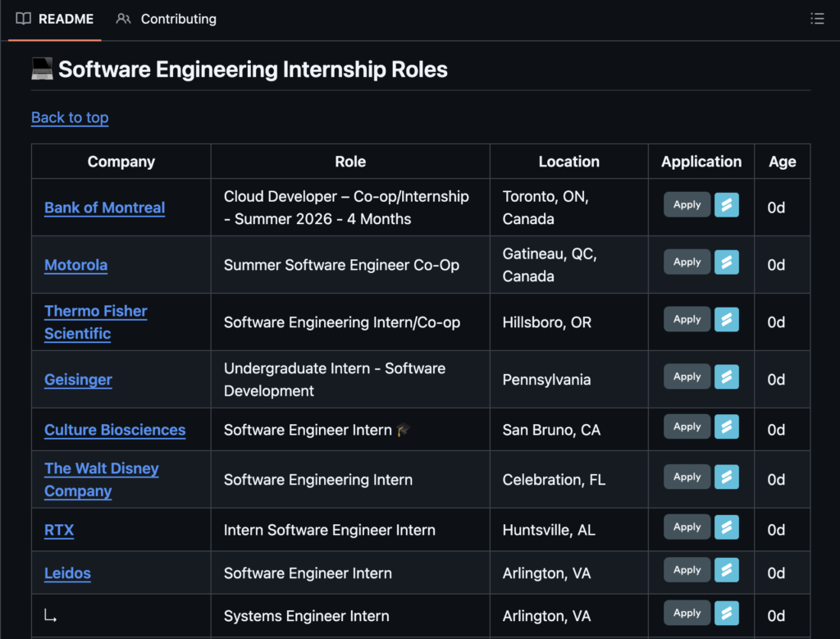Click the blue Simplify icon in RTX row
840x639 pixels.
(726, 527)
